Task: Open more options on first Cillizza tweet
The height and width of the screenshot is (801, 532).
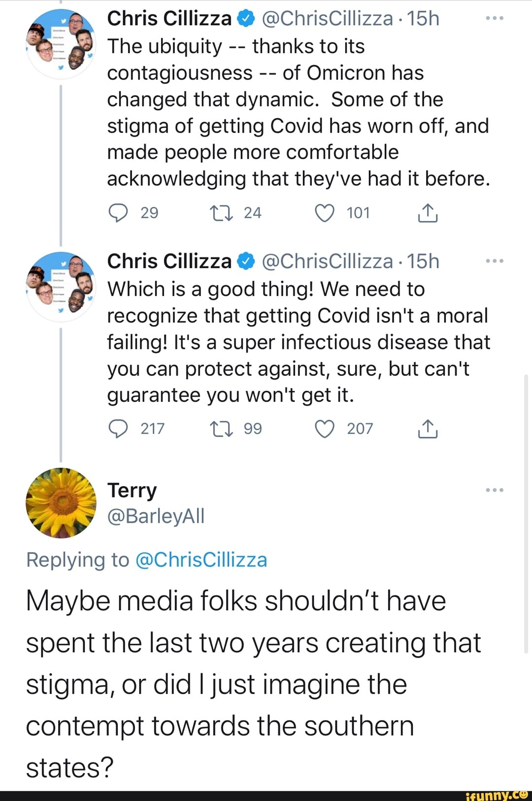Action: click(x=494, y=19)
